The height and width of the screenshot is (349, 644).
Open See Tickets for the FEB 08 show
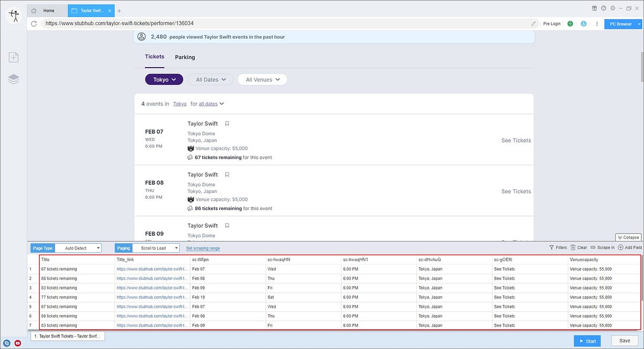(x=515, y=191)
